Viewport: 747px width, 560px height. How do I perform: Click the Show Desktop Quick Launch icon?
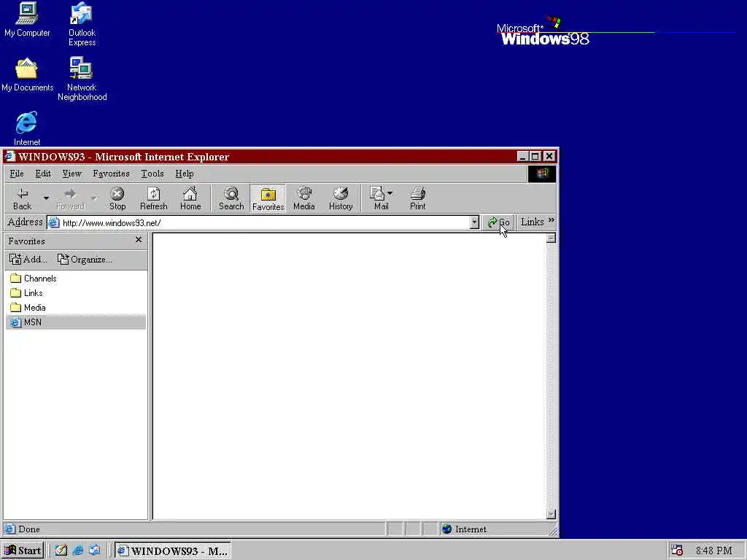coord(61,551)
